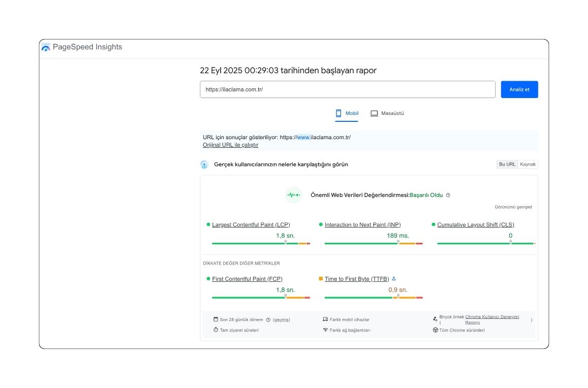Click the calendar icon beside Son 28 günlük dönem
The image size is (588, 388).
coord(216,319)
